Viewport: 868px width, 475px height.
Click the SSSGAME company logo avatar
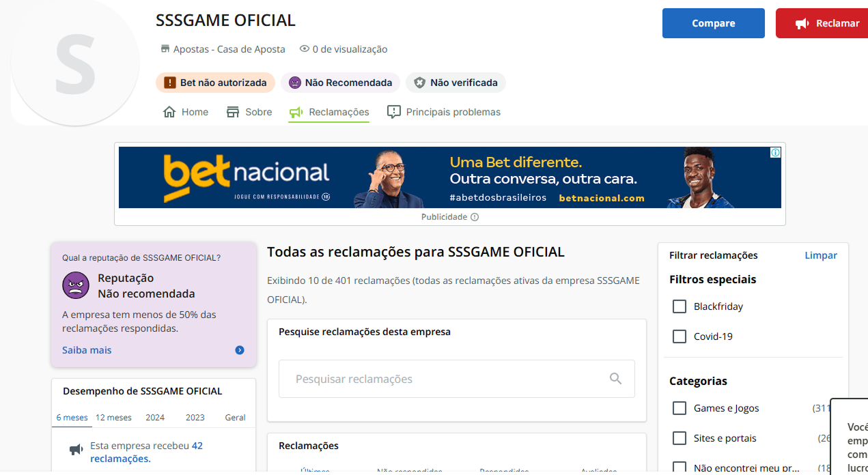(x=75, y=63)
